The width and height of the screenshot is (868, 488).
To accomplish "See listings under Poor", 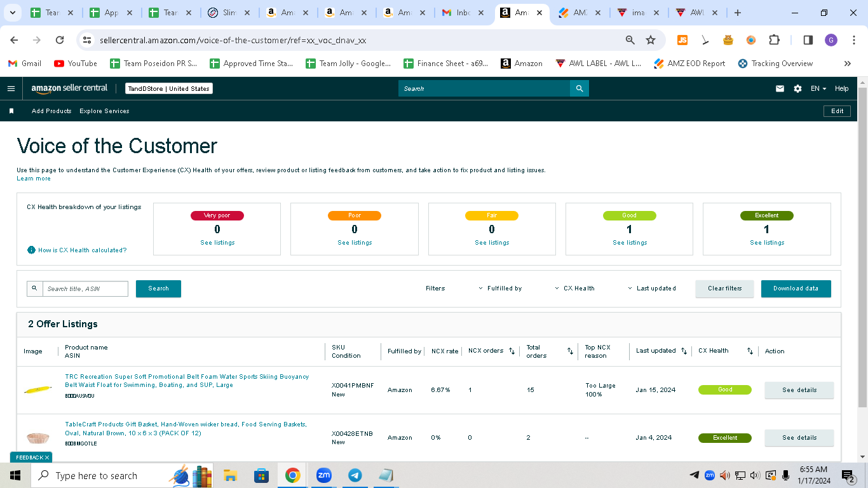I will (355, 243).
